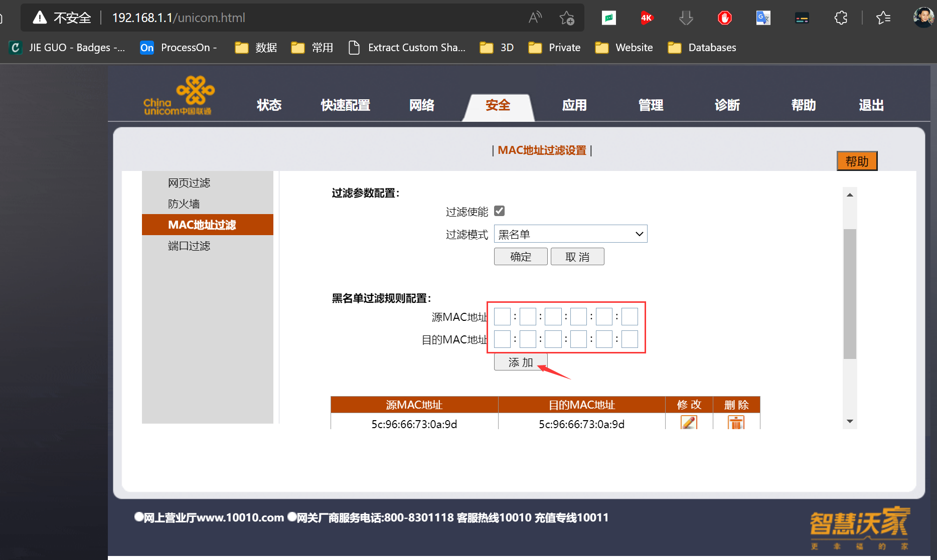Click the 4K downloader extension icon
Screen dimensions: 937x560
click(647, 18)
